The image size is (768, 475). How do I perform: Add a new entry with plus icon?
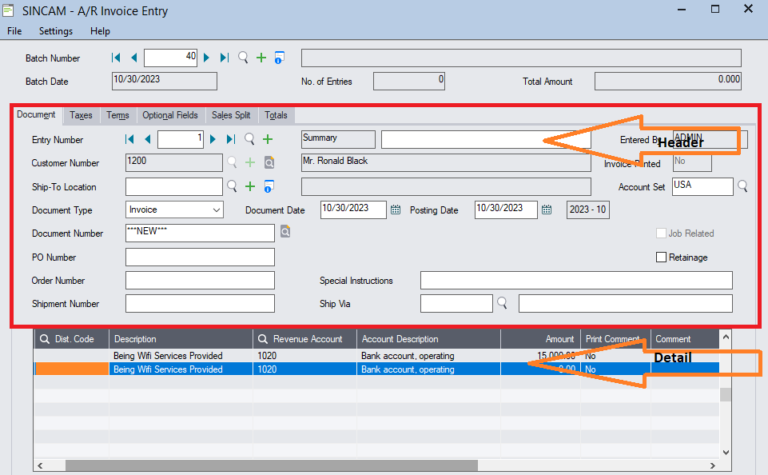click(x=267, y=139)
